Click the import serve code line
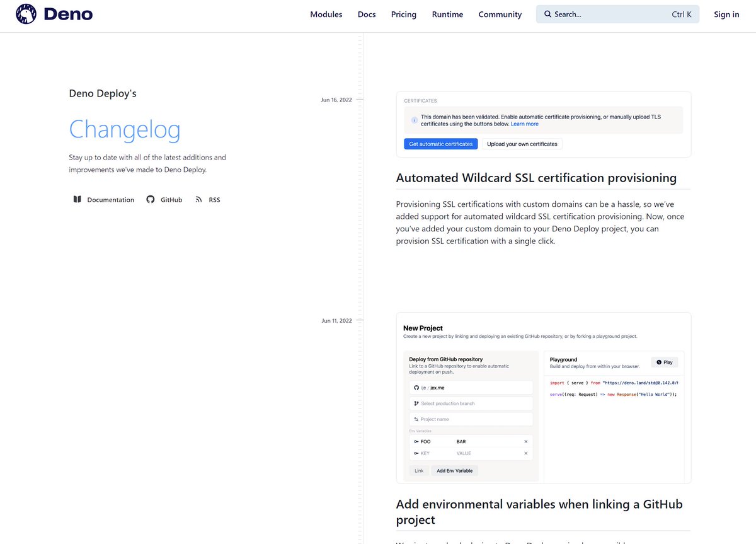Screen dimensions: 756x544 [614, 383]
